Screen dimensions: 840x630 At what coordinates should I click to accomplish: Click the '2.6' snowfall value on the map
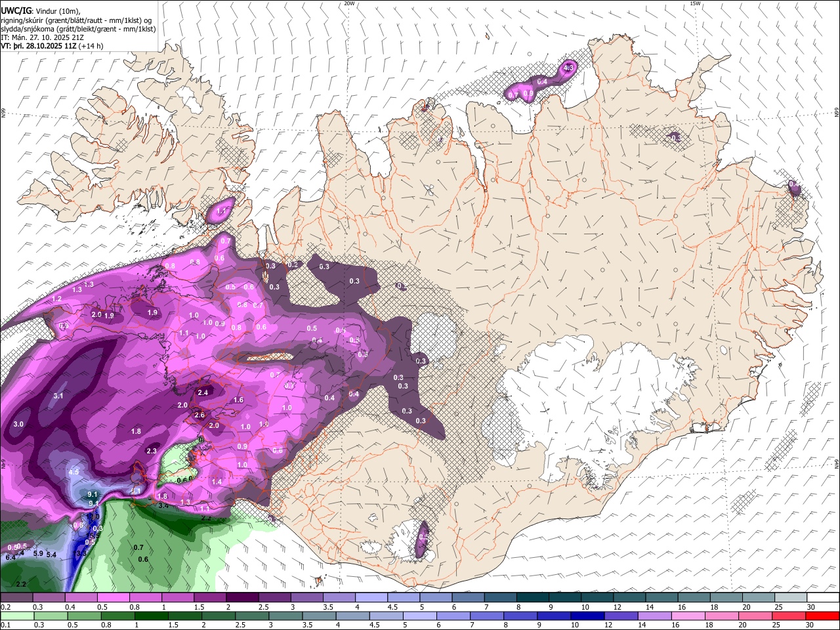199,415
